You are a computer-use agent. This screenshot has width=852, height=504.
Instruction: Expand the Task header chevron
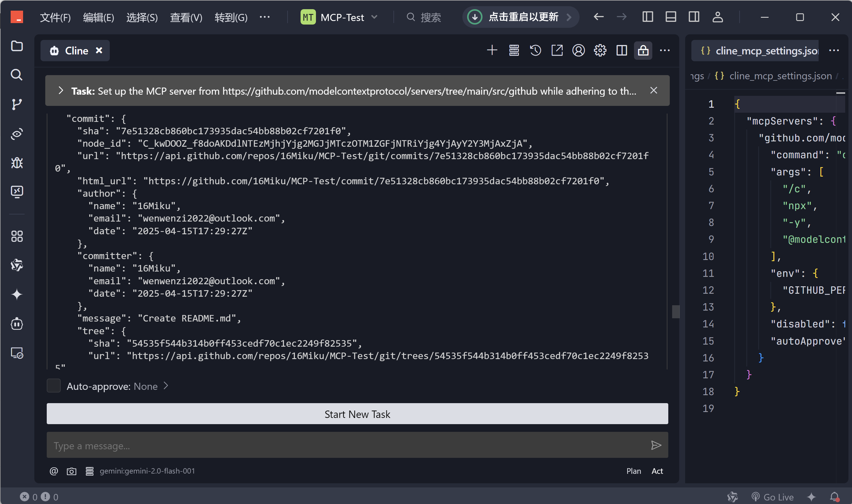(x=61, y=91)
